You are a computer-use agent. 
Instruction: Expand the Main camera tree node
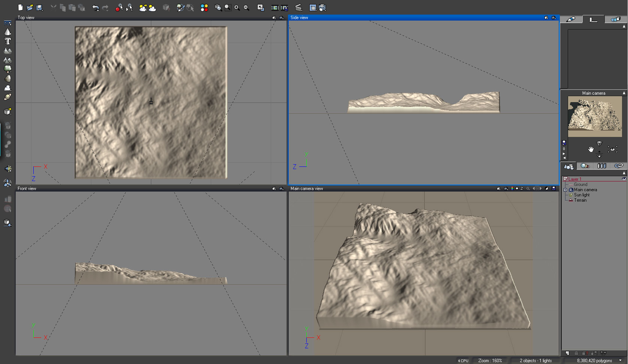[x=565, y=190]
